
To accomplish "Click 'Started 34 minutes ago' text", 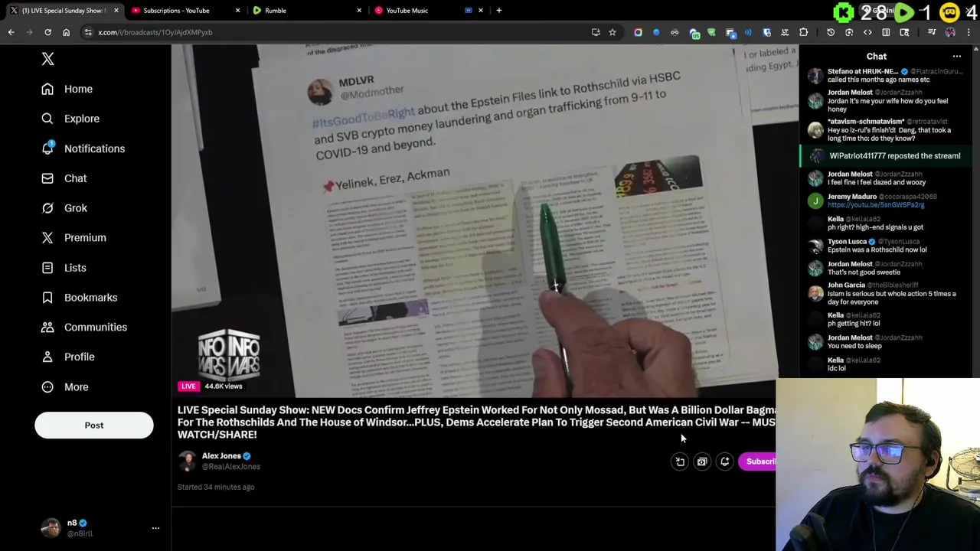I will [216, 487].
